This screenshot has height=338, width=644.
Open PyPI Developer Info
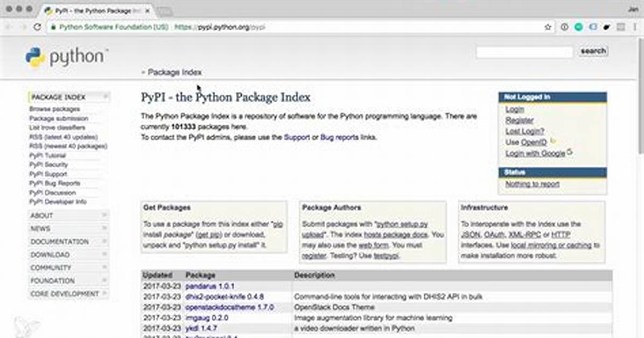[58, 202]
